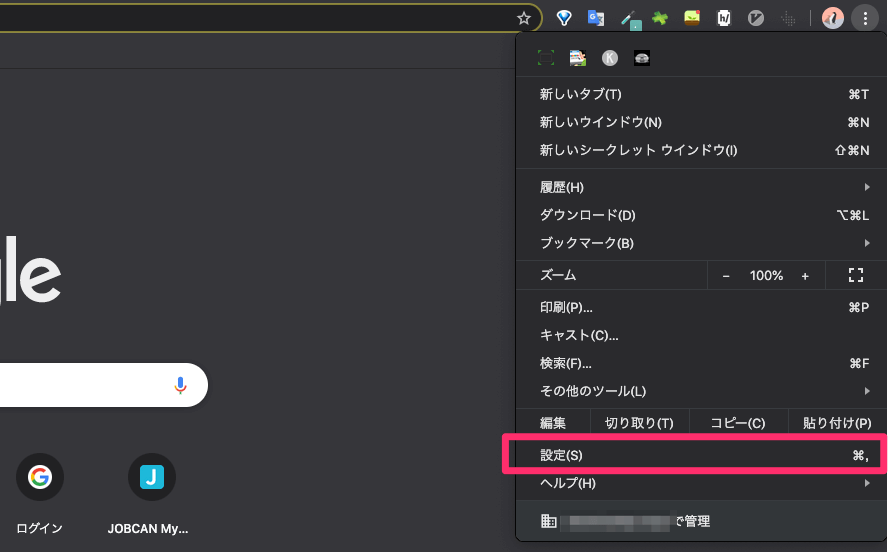This screenshot has height=552, width=888.
Task: Click the gray V circle extension
Action: (756, 18)
